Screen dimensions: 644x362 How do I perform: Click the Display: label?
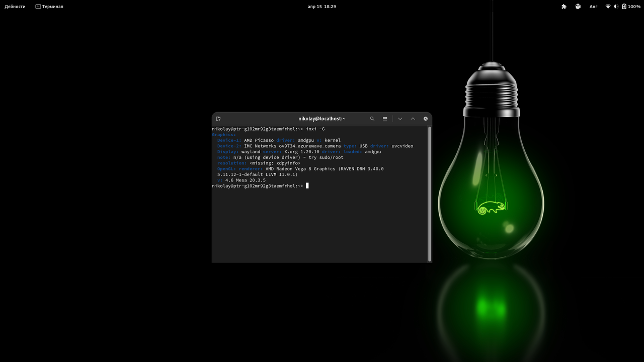228,152
